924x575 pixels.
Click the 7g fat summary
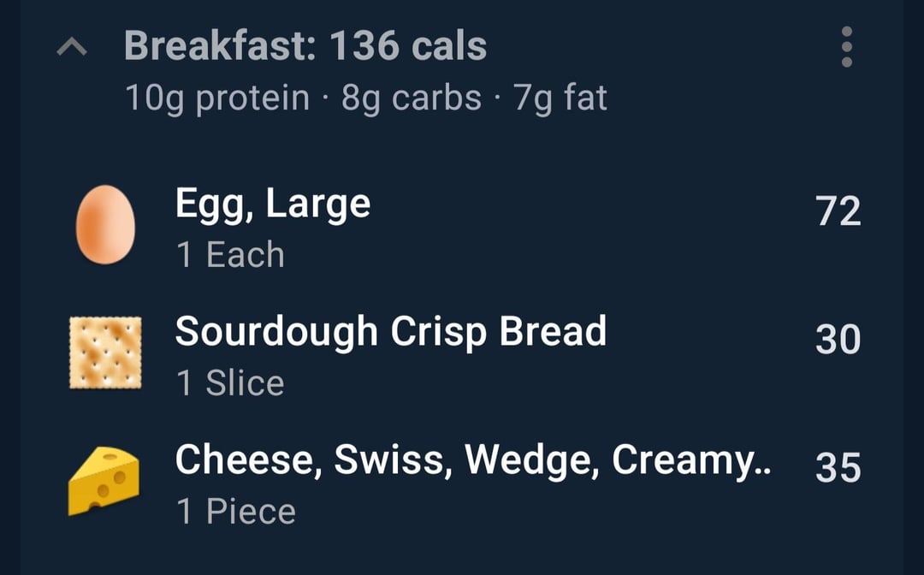560,98
